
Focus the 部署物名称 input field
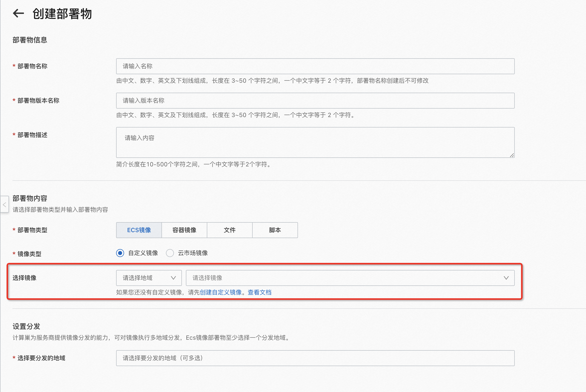pos(315,66)
